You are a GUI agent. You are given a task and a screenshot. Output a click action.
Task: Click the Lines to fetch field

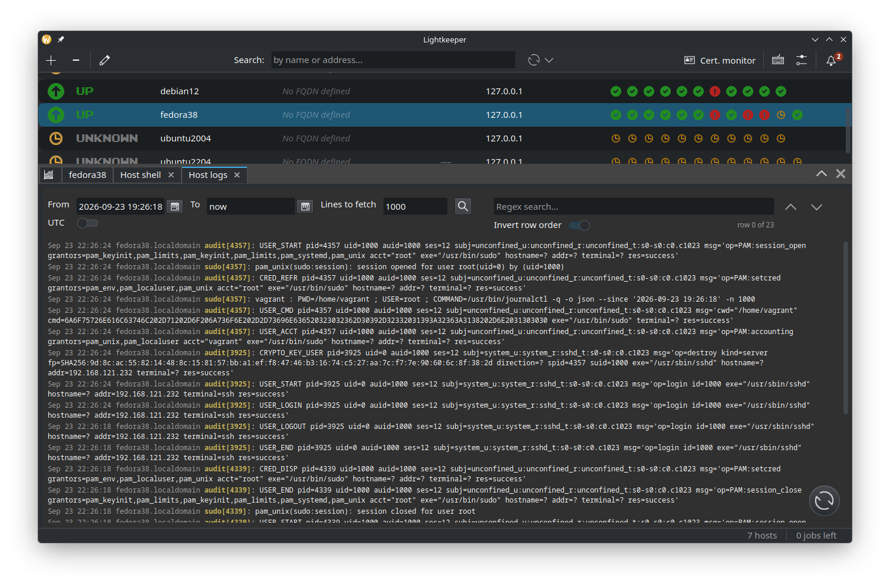(x=415, y=206)
